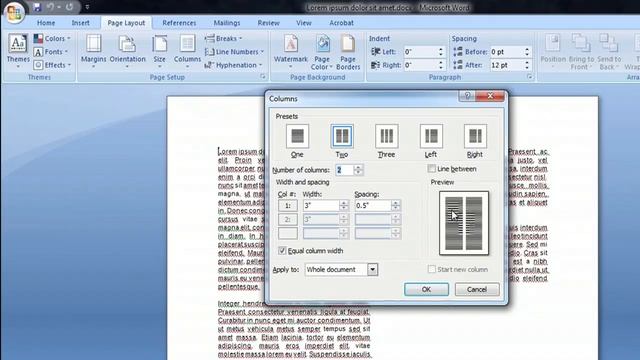640x360 pixels.
Task: Open Page Borders dialog
Action: [x=348, y=52]
